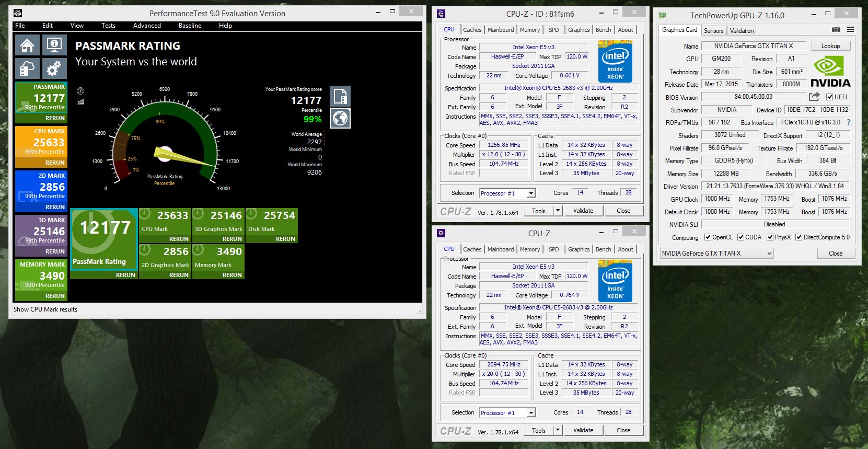Click the small gauge view icon beside the dial
This screenshot has width=868, height=449.
coord(80,91)
